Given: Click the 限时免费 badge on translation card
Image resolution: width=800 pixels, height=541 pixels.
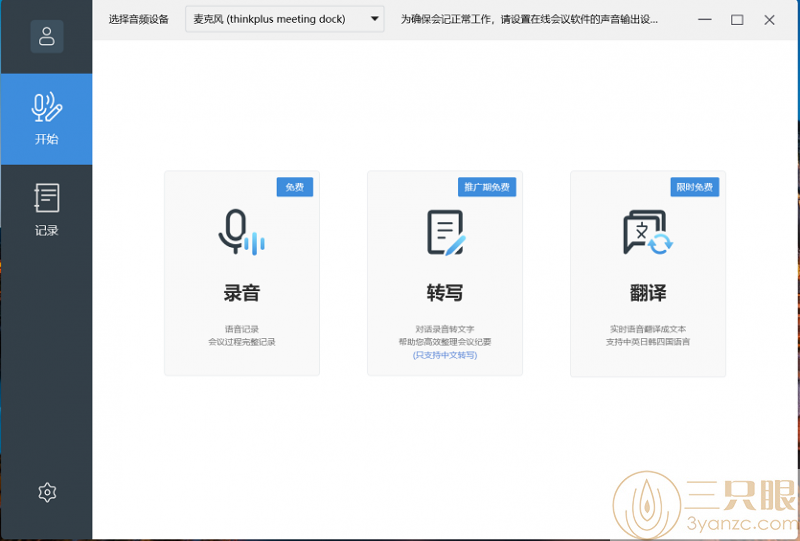Looking at the screenshot, I should click(x=694, y=187).
